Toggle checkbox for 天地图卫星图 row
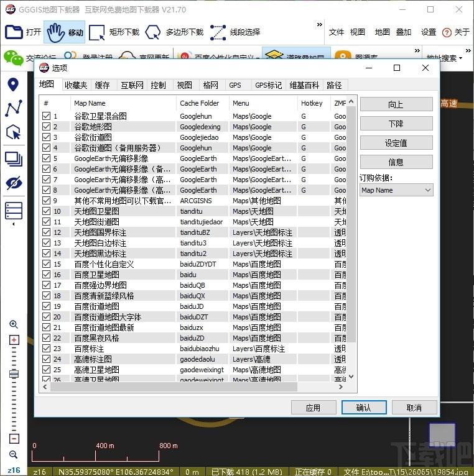Viewport: 474px width, 476px height. (x=47, y=211)
